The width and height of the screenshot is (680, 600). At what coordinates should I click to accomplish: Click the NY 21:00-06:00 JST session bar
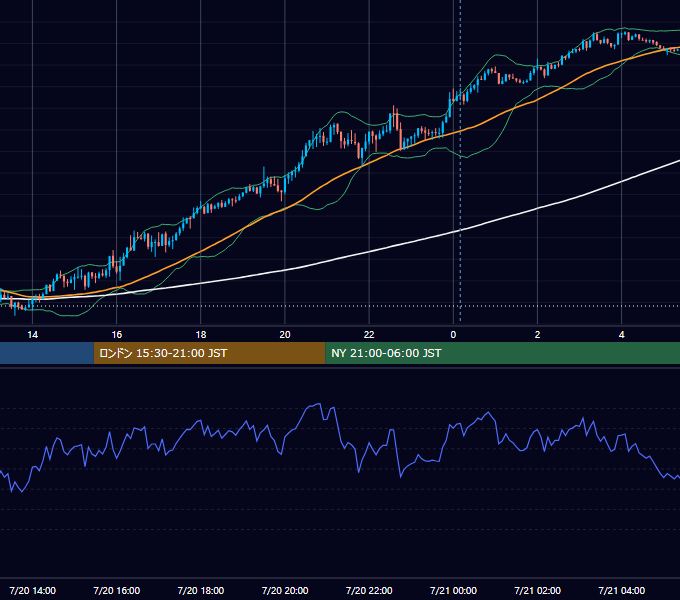pos(503,353)
